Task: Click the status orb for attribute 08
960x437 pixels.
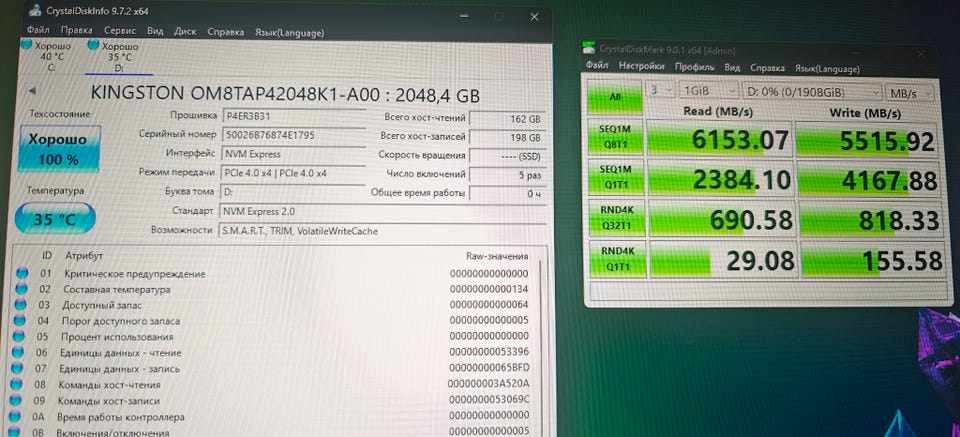Action: point(15,384)
